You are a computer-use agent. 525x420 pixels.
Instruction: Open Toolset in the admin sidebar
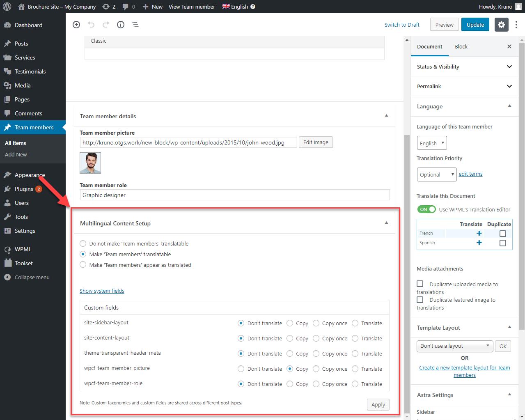point(24,263)
